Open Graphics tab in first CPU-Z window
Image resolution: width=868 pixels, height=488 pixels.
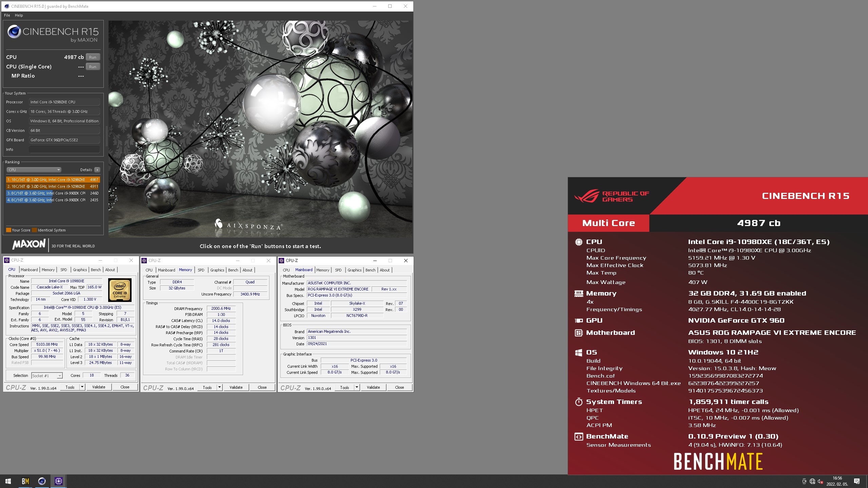click(x=80, y=270)
